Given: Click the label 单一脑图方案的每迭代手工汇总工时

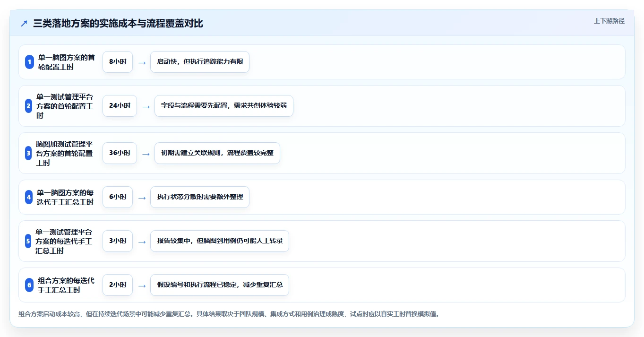Looking at the screenshot, I should (65, 197).
